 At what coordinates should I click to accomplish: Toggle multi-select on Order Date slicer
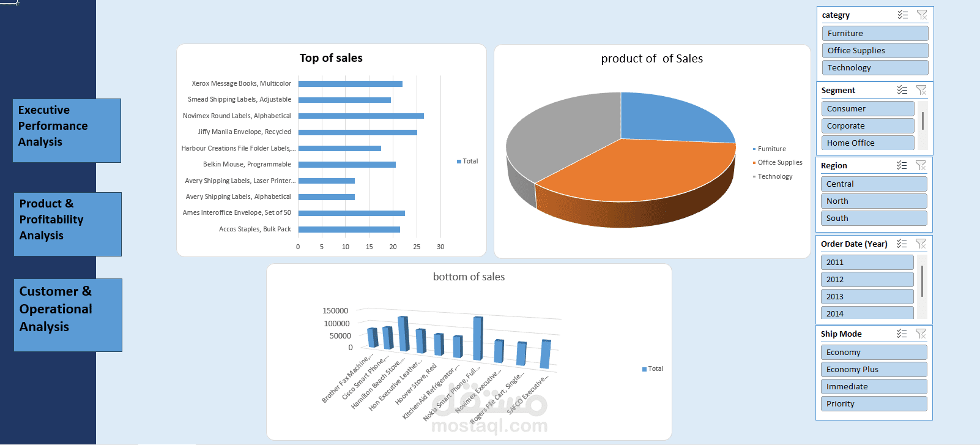click(x=901, y=244)
